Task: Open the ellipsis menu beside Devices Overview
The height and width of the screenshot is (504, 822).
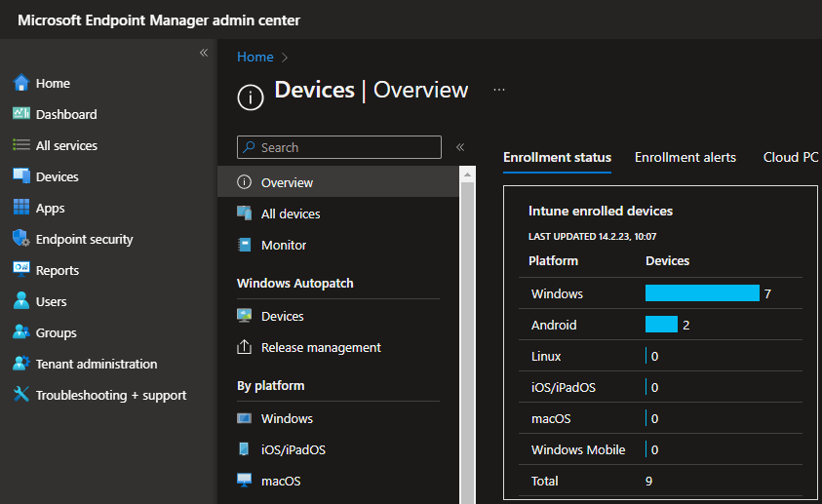Action: [x=499, y=90]
